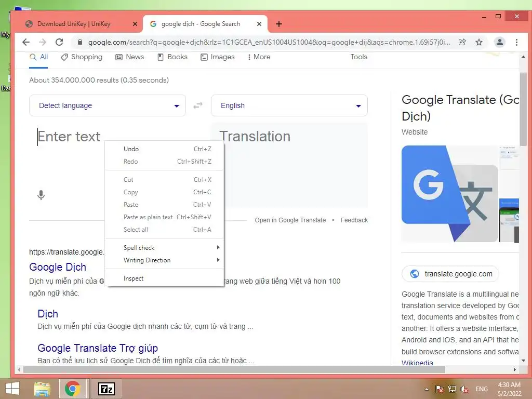
Task: Switch to the News search tab
Action: 129,57
